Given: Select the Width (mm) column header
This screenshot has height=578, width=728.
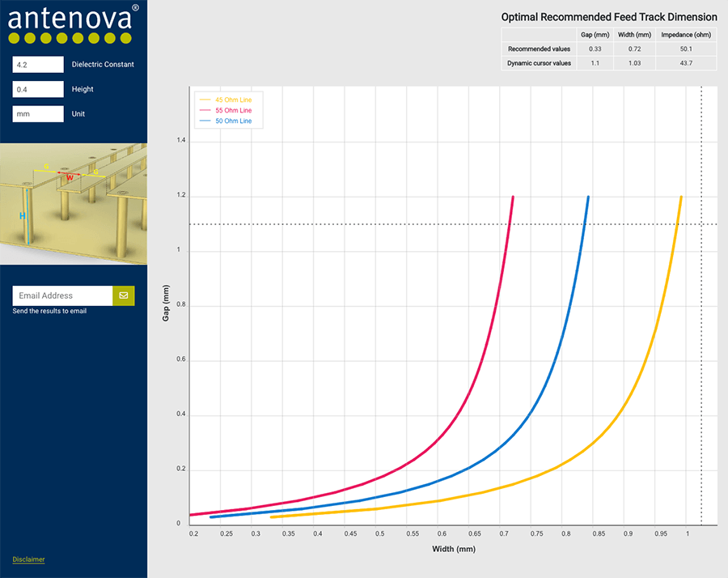Looking at the screenshot, I should point(633,35).
